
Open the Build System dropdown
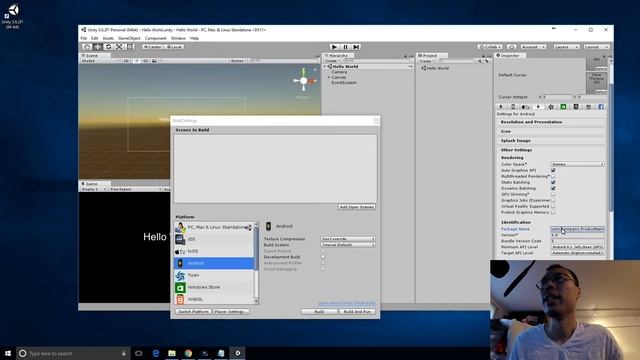348,245
